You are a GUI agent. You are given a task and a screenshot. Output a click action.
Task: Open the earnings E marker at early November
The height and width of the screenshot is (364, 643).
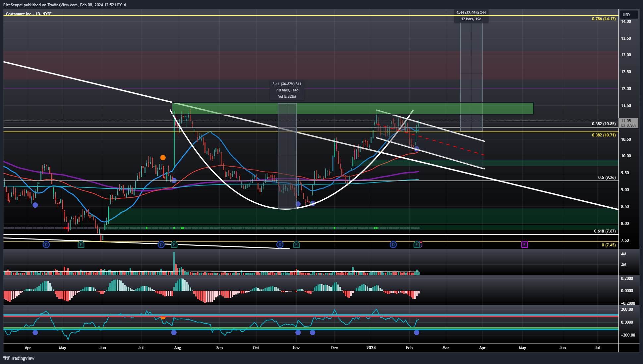tap(296, 245)
